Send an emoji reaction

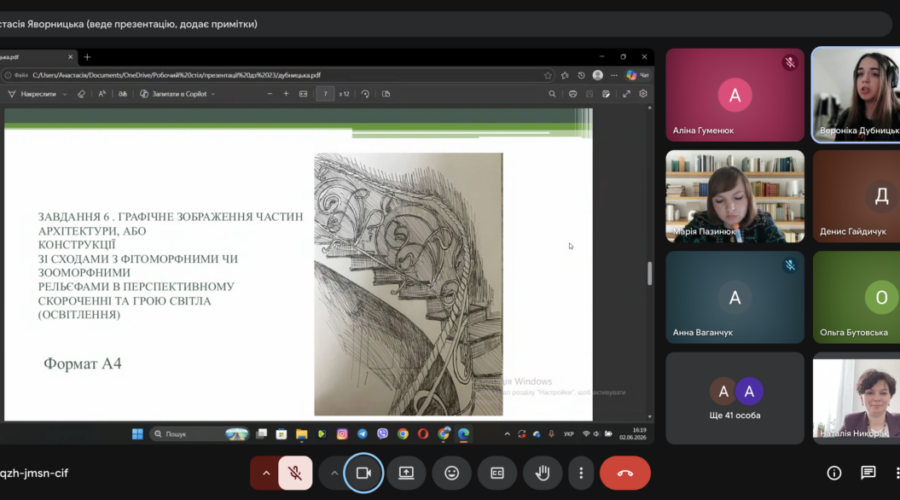[452, 473]
